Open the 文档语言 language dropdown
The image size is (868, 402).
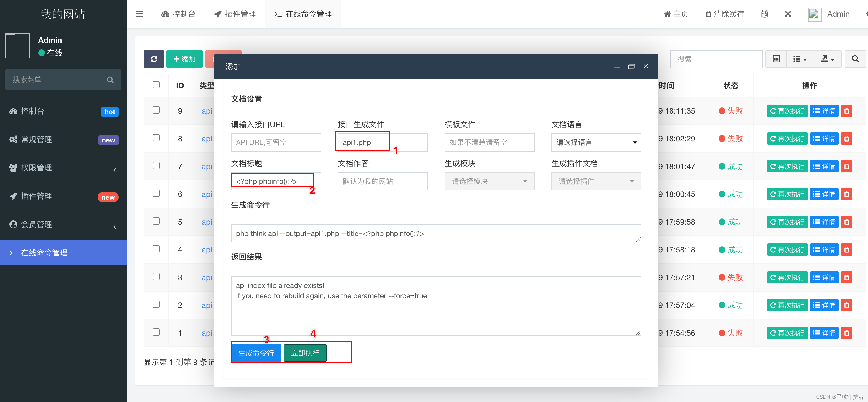(596, 142)
